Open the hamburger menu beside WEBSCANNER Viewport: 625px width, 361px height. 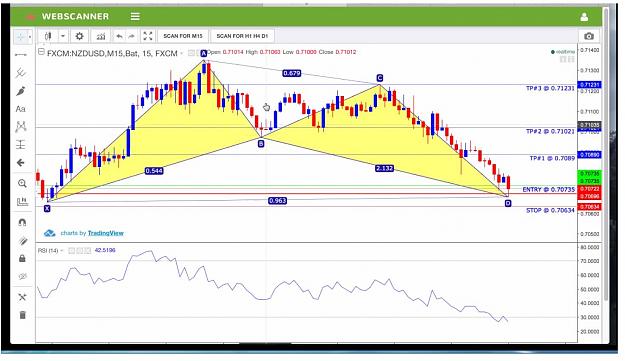[x=135, y=16]
